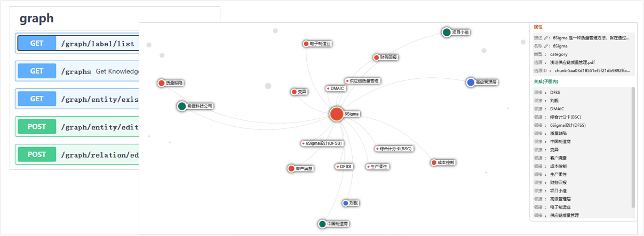Select the 项目小组 green node
Image resolution: width=644 pixels, height=236 pixels.
(x=447, y=32)
